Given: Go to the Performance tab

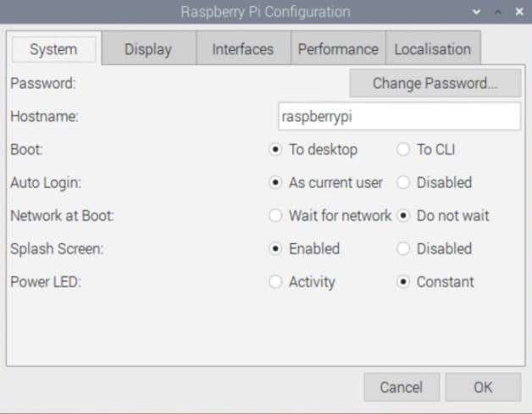Looking at the screenshot, I should pyautogui.click(x=338, y=49).
